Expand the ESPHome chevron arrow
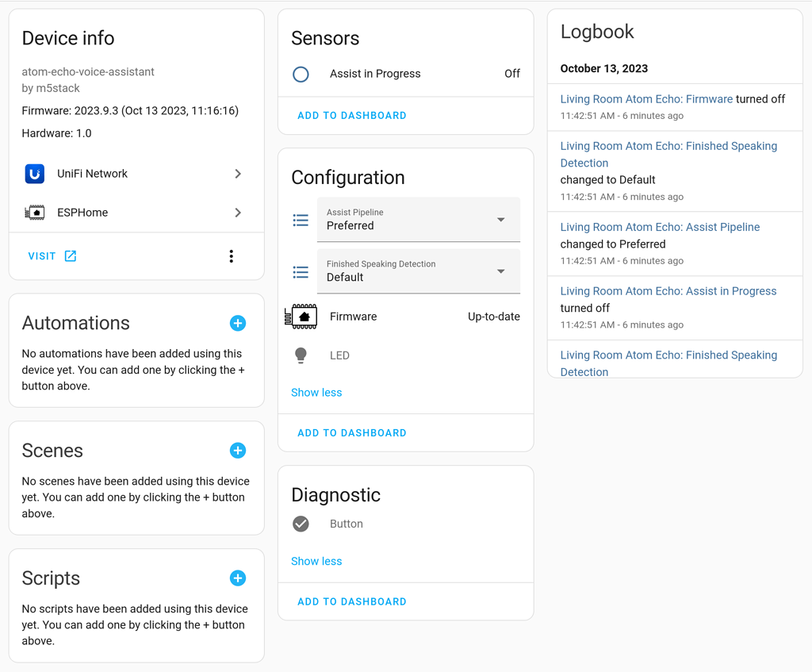The width and height of the screenshot is (812, 672). point(237,212)
